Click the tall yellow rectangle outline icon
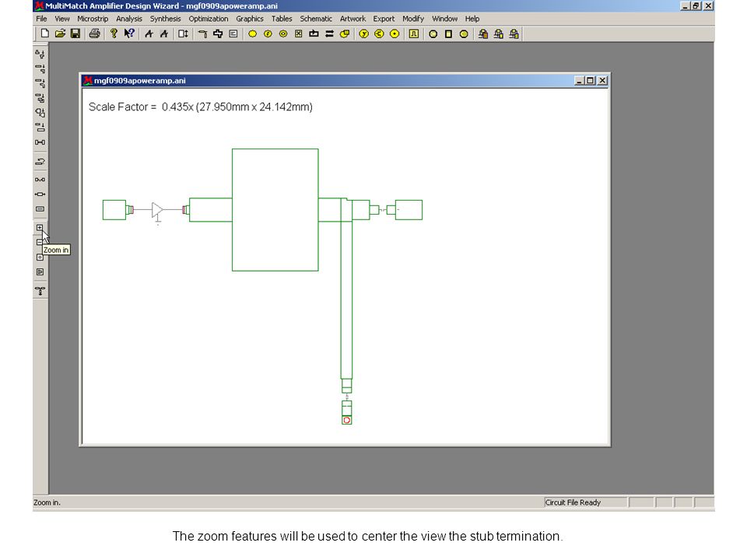This screenshot has height=560, width=747. click(448, 33)
